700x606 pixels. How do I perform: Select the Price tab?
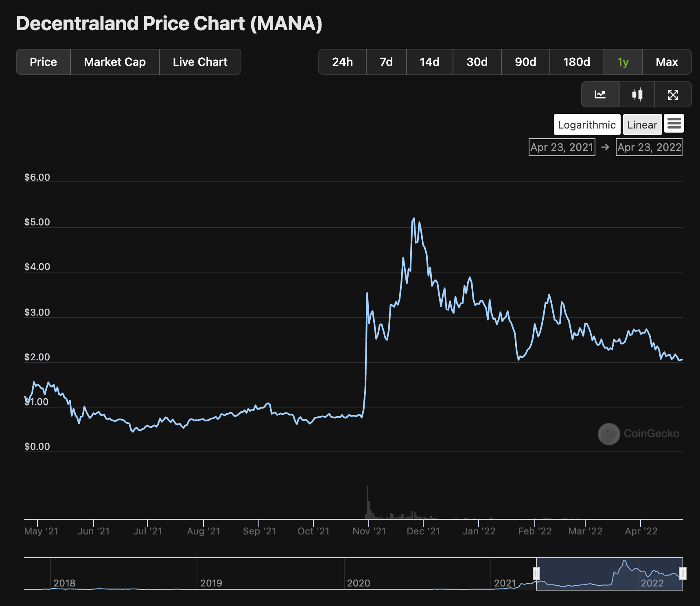[x=43, y=62]
